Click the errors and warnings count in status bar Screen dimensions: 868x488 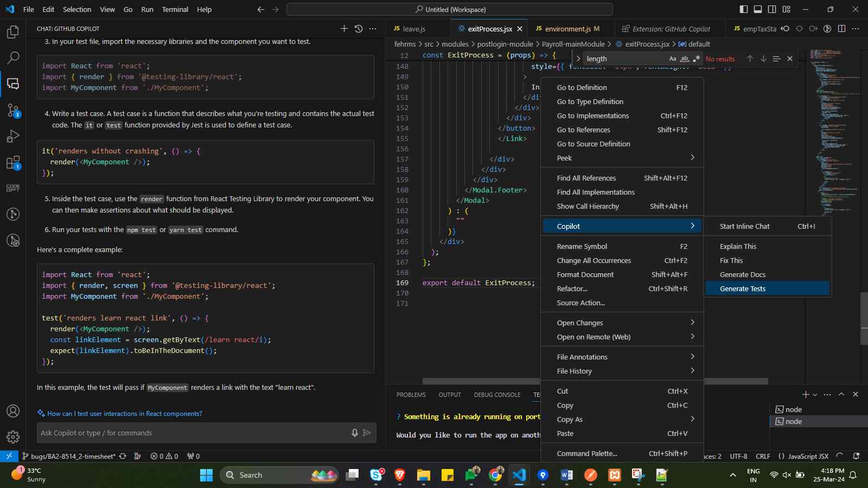coord(164,456)
